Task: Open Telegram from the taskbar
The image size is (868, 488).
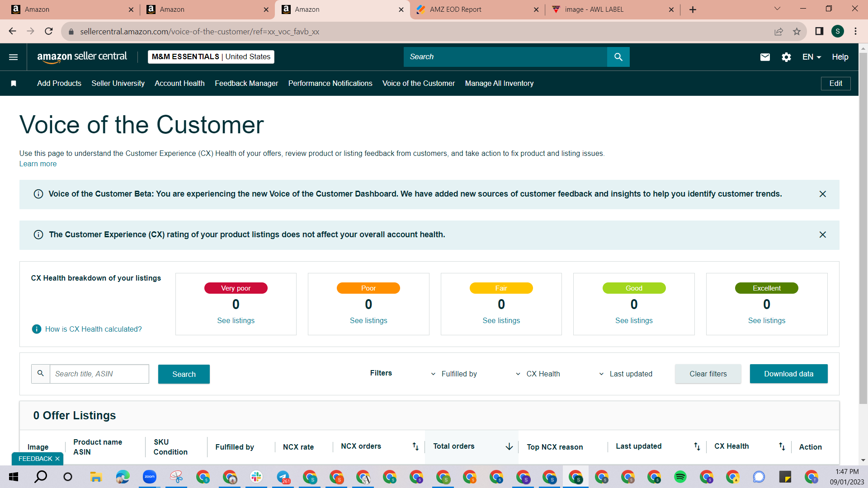Action: click(x=283, y=477)
